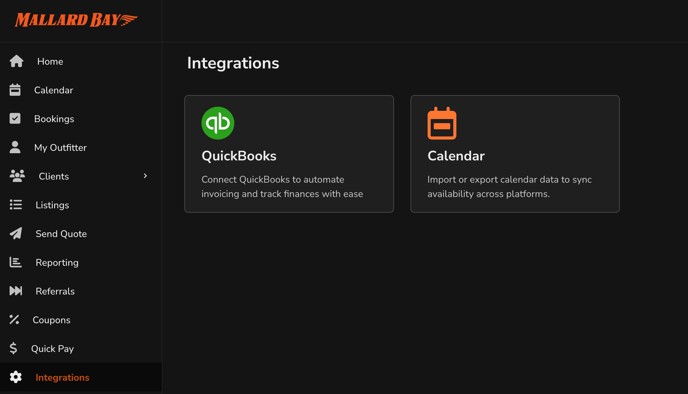Open the Clients menu label
The height and width of the screenshot is (394, 688).
pyautogui.click(x=54, y=176)
